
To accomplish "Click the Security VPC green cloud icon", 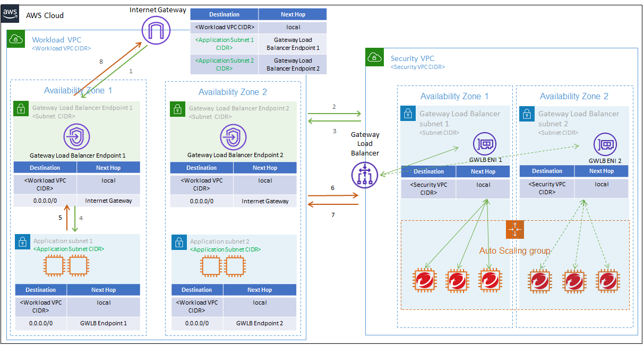I will pyautogui.click(x=375, y=58).
